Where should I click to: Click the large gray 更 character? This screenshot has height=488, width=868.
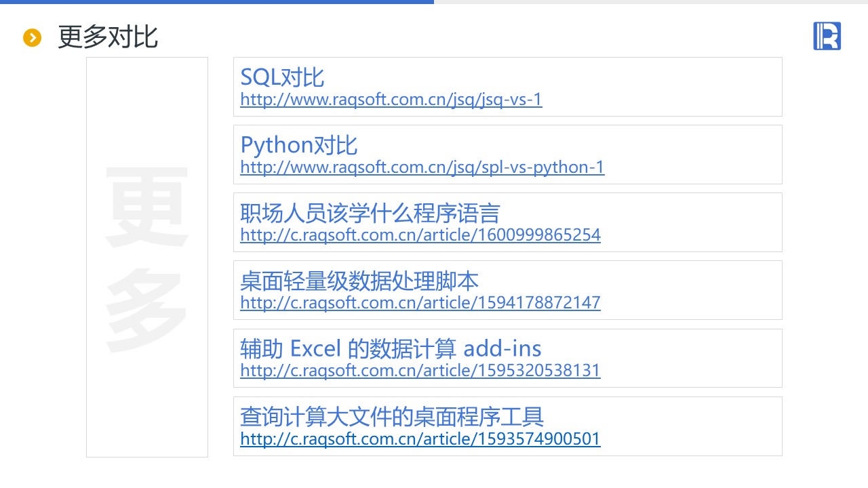click(146, 207)
